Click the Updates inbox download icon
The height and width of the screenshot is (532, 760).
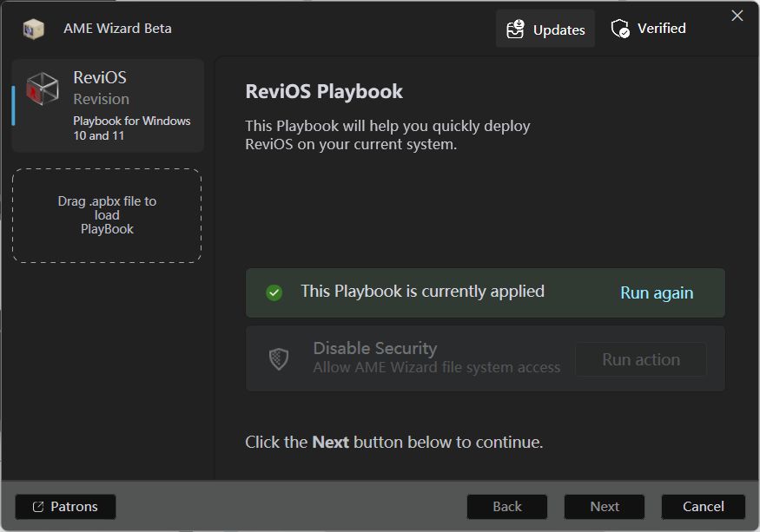(515, 29)
